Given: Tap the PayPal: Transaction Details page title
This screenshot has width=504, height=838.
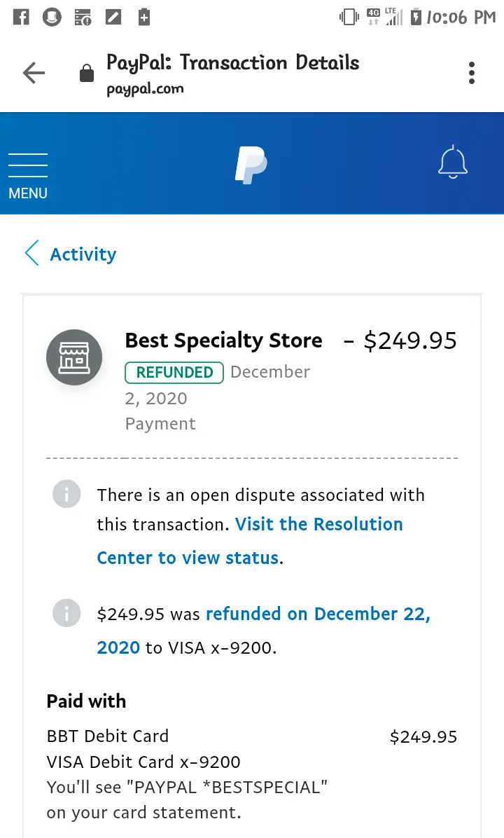Looking at the screenshot, I should (x=233, y=63).
